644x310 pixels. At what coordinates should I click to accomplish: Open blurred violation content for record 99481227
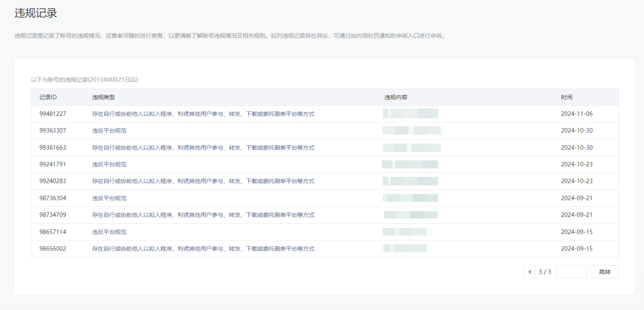point(410,114)
